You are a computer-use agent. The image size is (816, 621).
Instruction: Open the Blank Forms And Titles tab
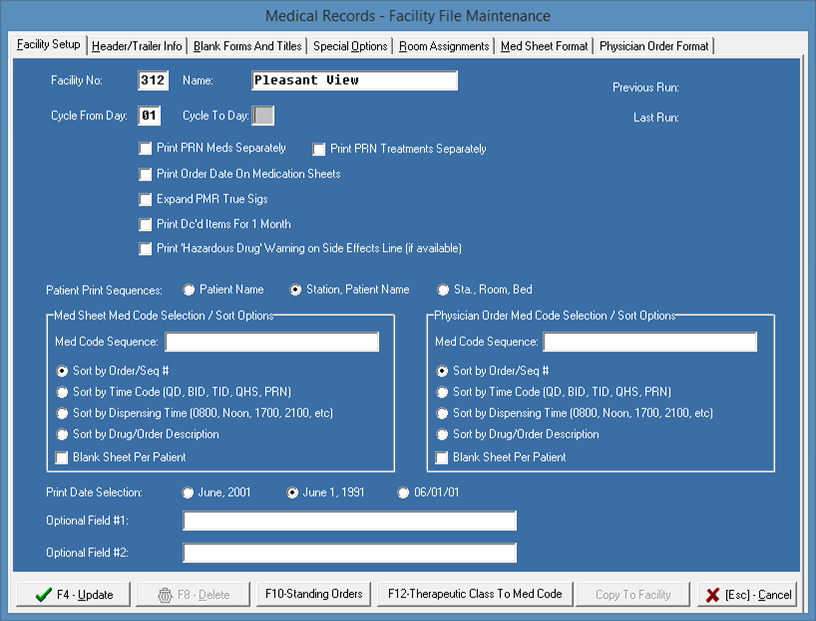[248, 46]
